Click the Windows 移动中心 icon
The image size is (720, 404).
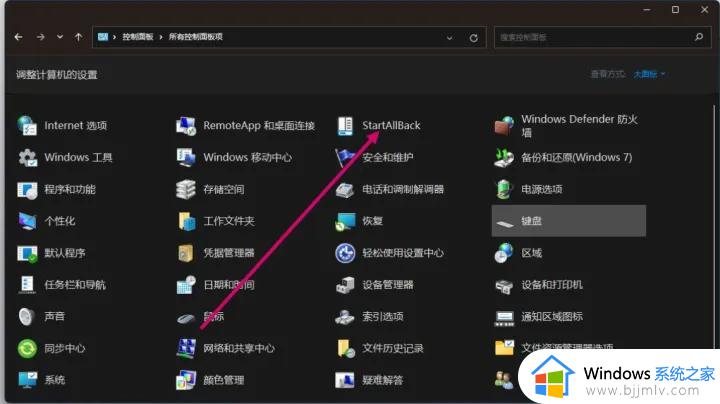[x=186, y=157]
